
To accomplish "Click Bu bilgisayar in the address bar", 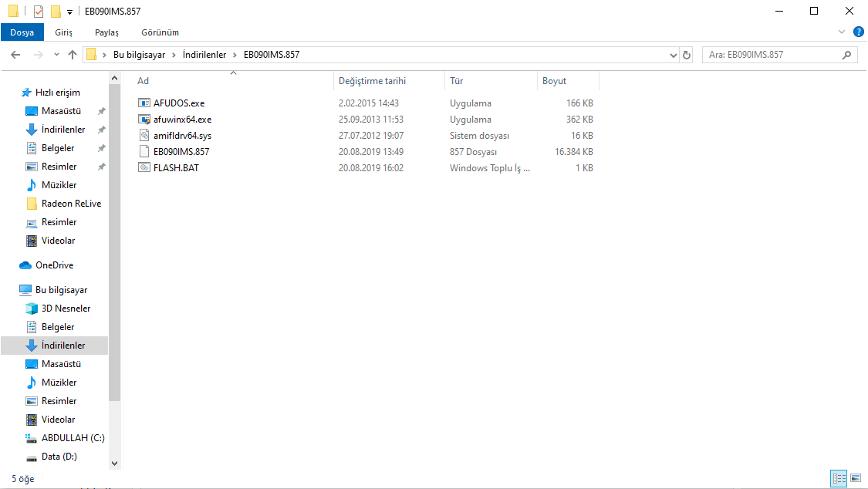I will click(x=139, y=54).
